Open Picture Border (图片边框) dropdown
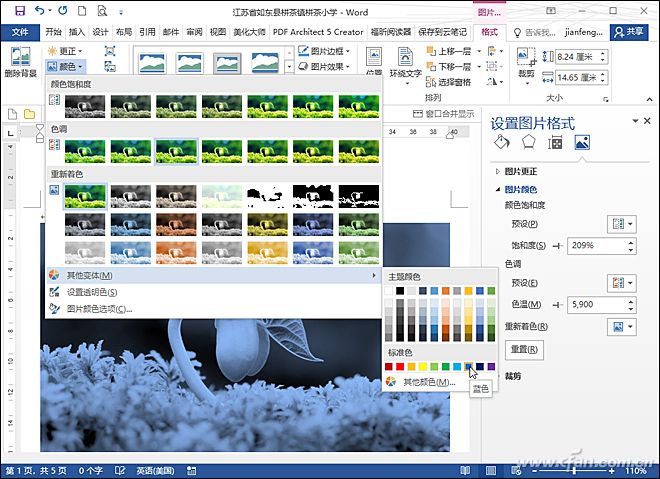 [x=324, y=51]
